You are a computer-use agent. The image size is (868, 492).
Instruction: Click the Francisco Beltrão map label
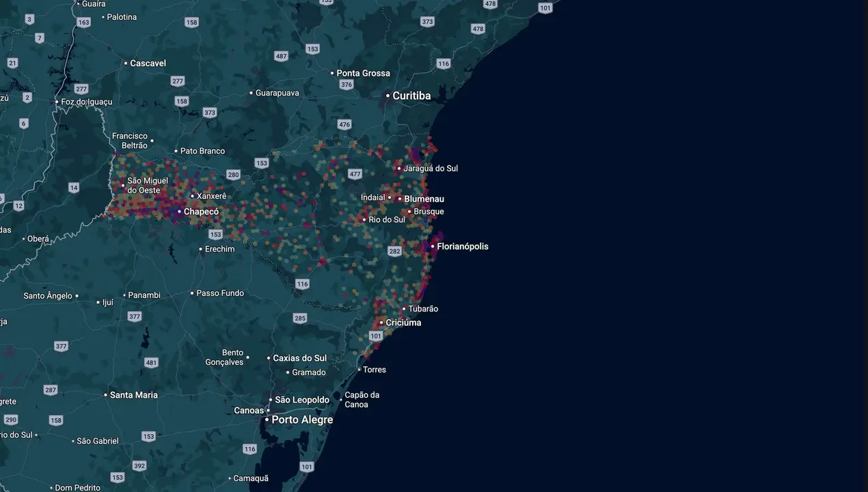click(x=130, y=141)
